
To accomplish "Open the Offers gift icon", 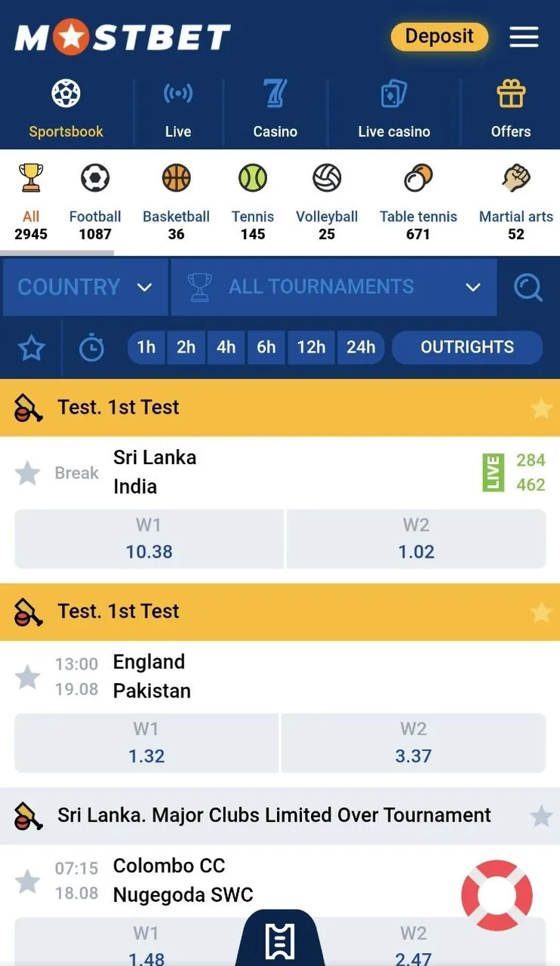I will coord(511,94).
